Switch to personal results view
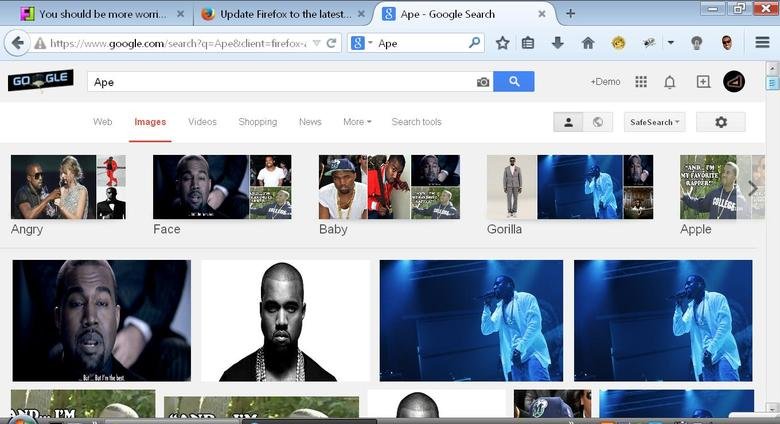The image size is (780, 424). click(x=569, y=122)
